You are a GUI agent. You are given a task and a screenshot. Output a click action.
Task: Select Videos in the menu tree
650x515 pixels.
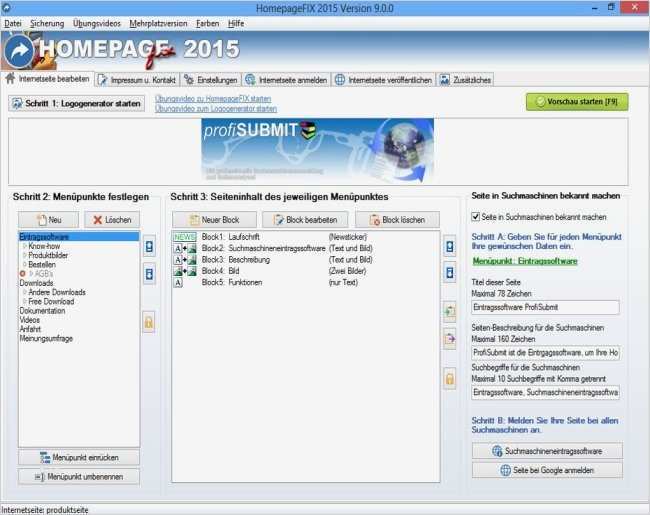29,320
